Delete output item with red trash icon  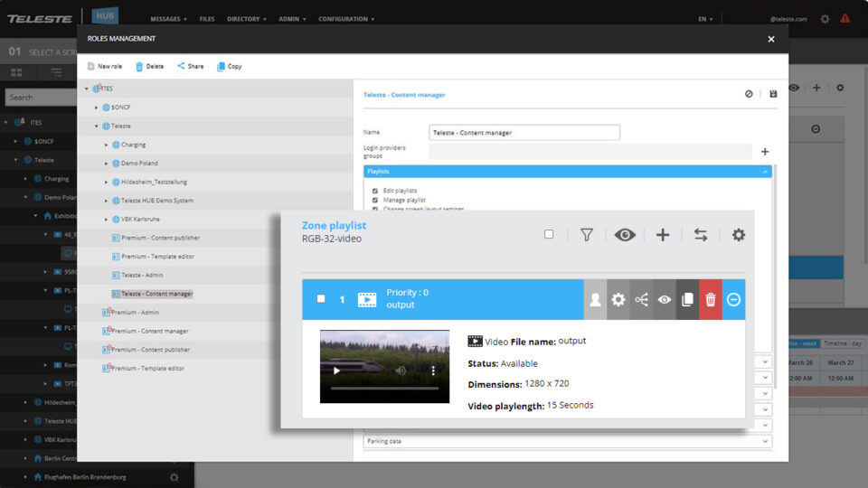point(711,299)
